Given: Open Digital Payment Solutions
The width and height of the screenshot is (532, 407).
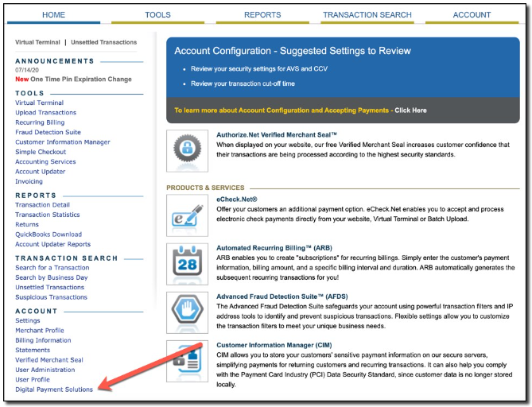Looking at the screenshot, I should tap(54, 390).
